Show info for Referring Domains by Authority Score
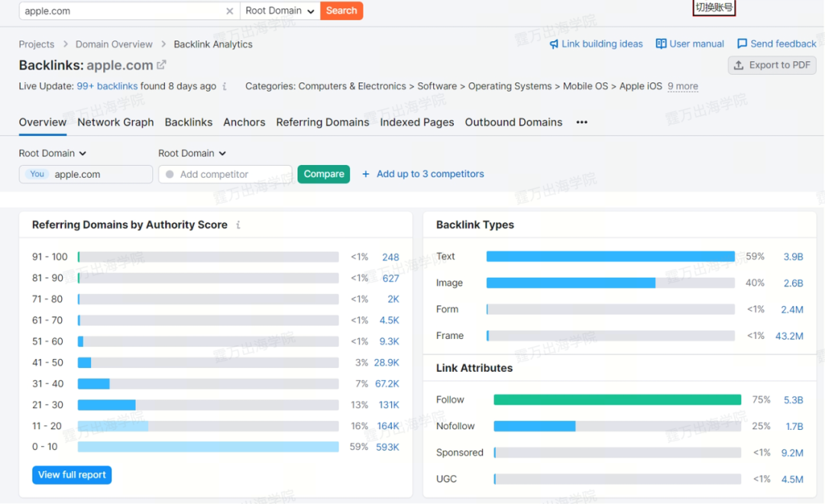825x504 pixels. [x=238, y=225]
